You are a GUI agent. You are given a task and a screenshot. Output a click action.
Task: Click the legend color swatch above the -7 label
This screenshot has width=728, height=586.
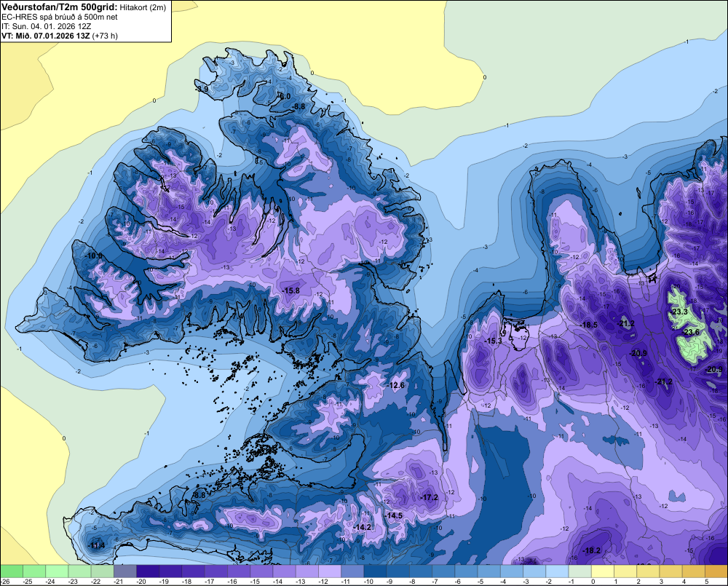444,571
